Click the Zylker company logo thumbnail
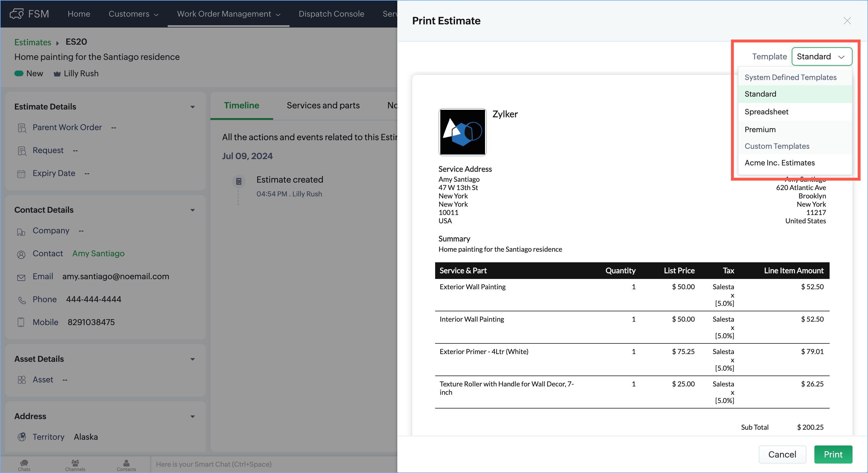Image resolution: width=868 pixels, height=473 pixels. [462, 132]
